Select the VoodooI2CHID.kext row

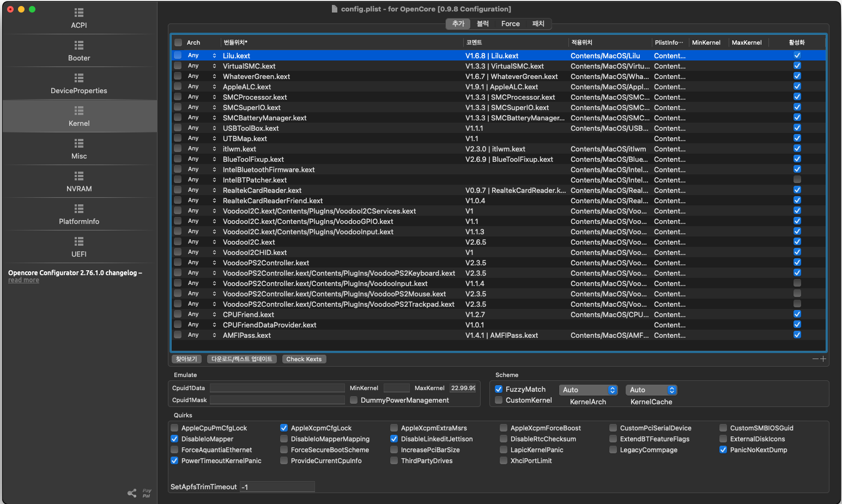pos(499,252)
